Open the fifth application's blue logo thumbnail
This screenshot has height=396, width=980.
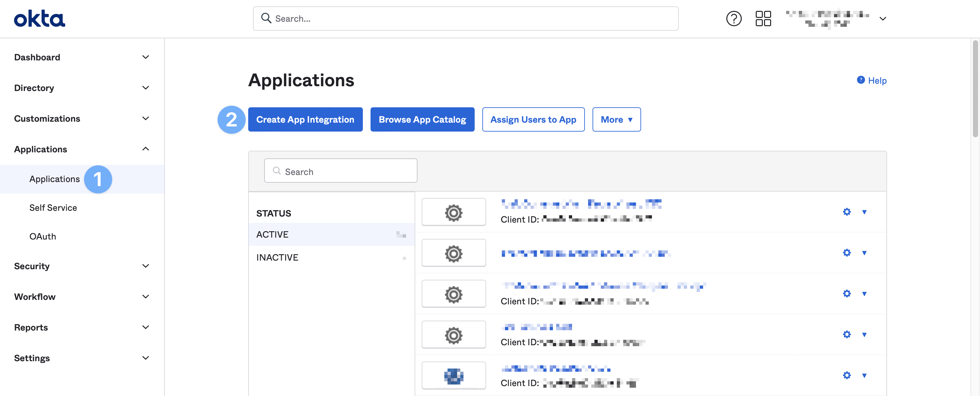(x=454, y=376)
